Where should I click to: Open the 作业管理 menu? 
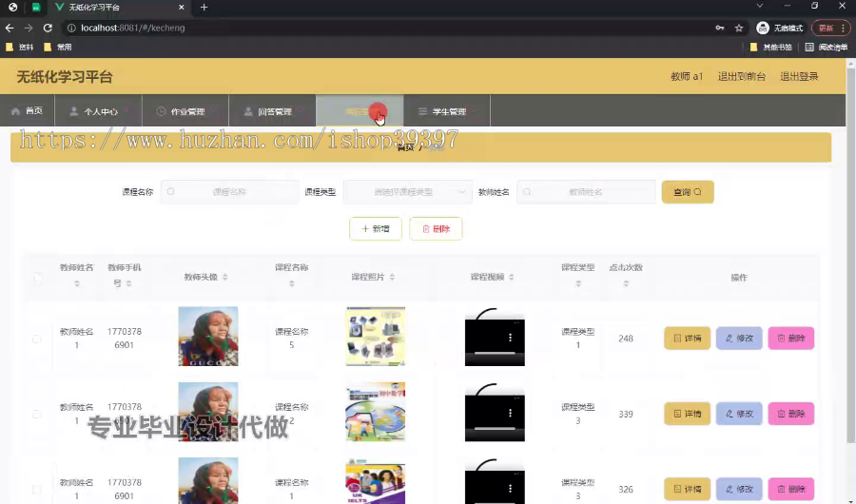185,111
